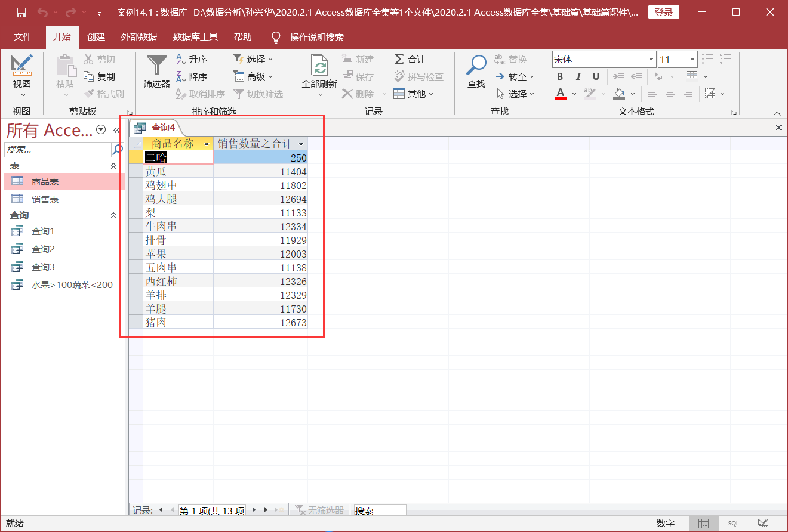Switch to the 外部数据 ribbon tab
The height and width of the screenshot is (532, 788).
139,37
